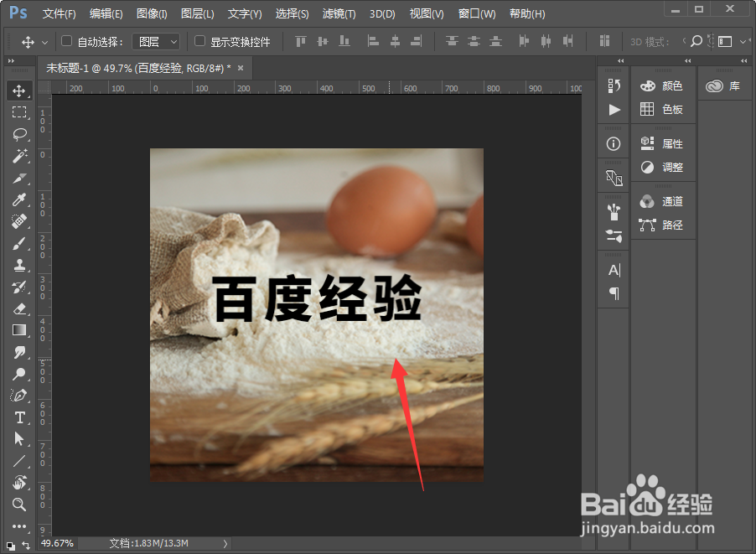Viewport: 756px width, 554px height.
Task: Align left edges in options bar
Action: point(373,41)
